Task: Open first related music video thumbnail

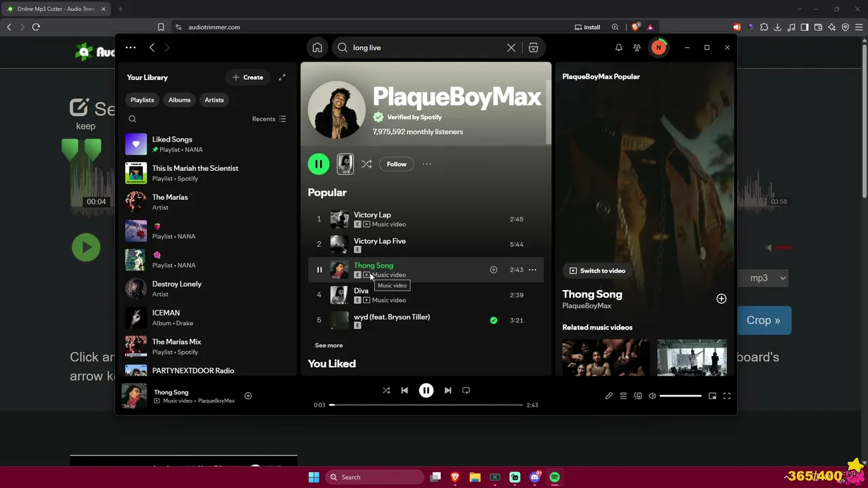Action: click(606, 357)
